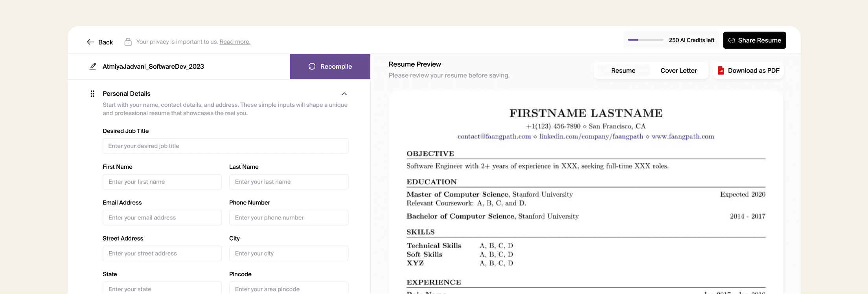
Task: Click 'Master of Computer Science' line in preview
Action: click(x=489, y=194)
